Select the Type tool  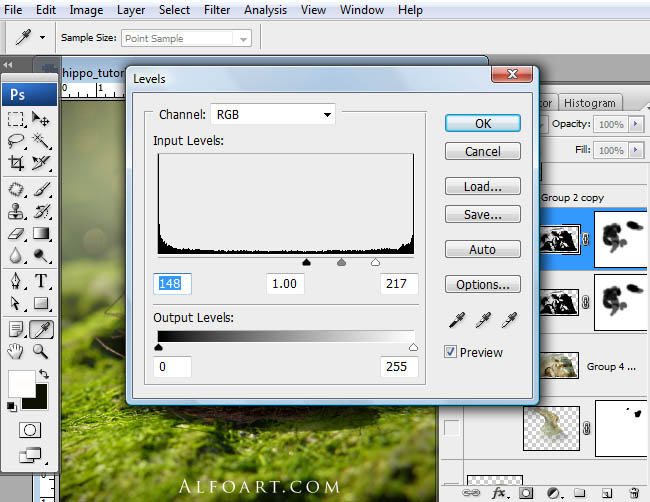pyautogui.click(x=41, y=281)
